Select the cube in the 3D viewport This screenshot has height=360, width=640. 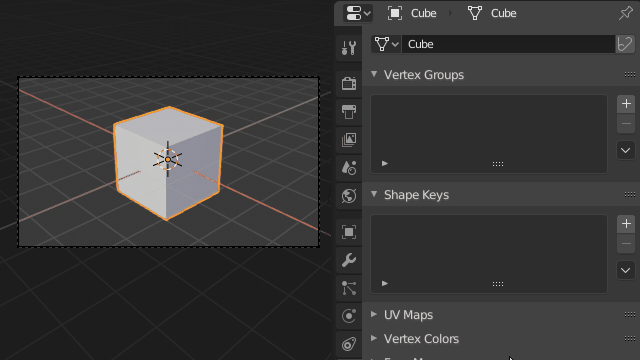click(168, 163)
